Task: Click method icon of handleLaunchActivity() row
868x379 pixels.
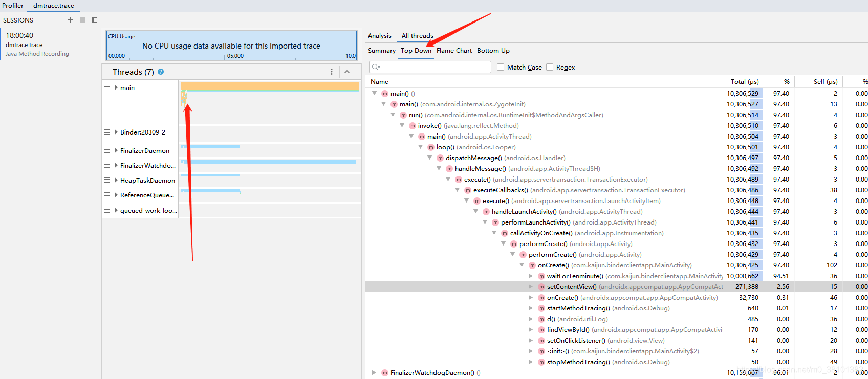Action: [486, 211]
